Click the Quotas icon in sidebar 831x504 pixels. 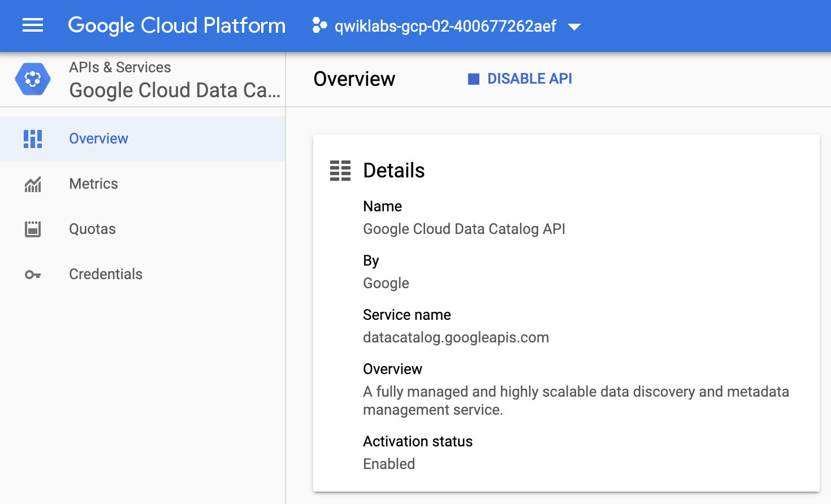pos(33,229)
